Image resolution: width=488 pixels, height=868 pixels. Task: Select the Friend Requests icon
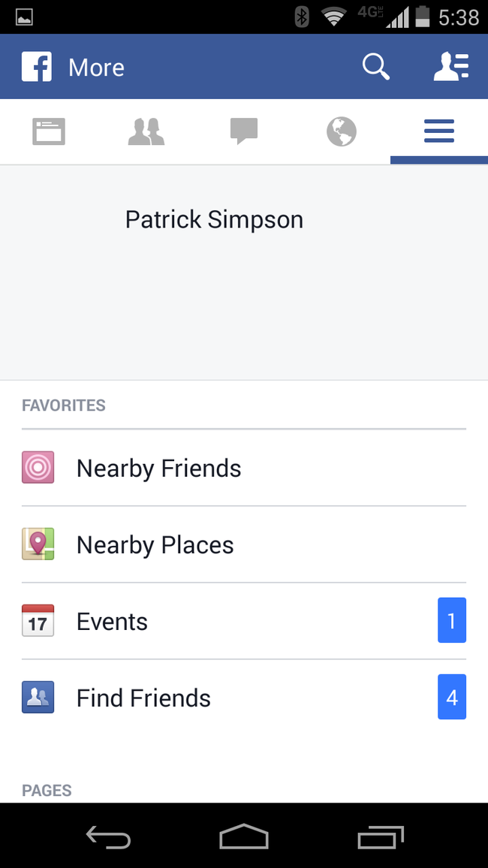[451, 66]
